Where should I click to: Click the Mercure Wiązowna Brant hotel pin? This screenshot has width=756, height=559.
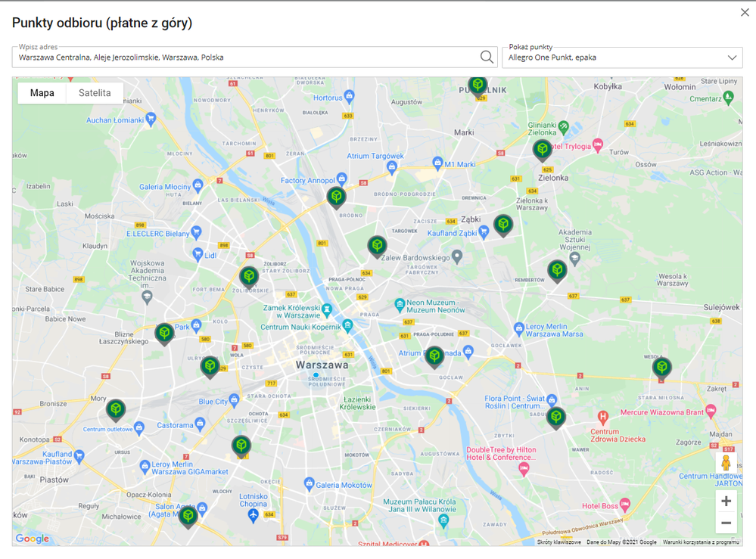pos(711,411)
